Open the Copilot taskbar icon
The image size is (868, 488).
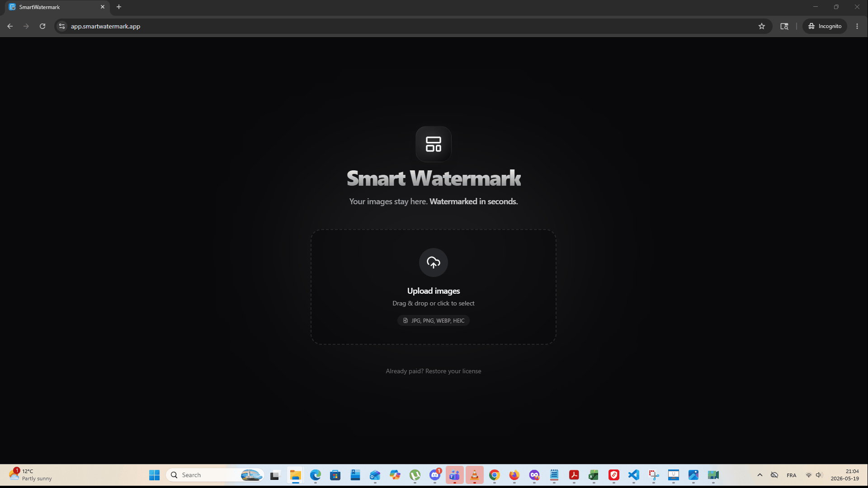click(x=395, y=475)
